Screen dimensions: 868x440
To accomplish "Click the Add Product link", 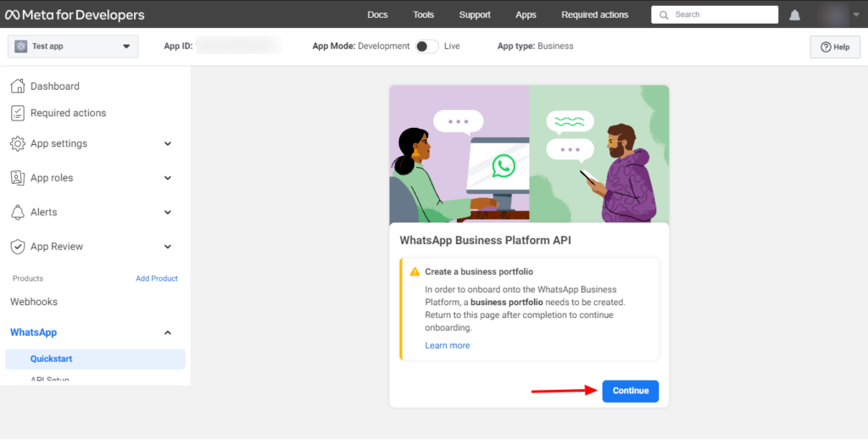I will 157,278.
